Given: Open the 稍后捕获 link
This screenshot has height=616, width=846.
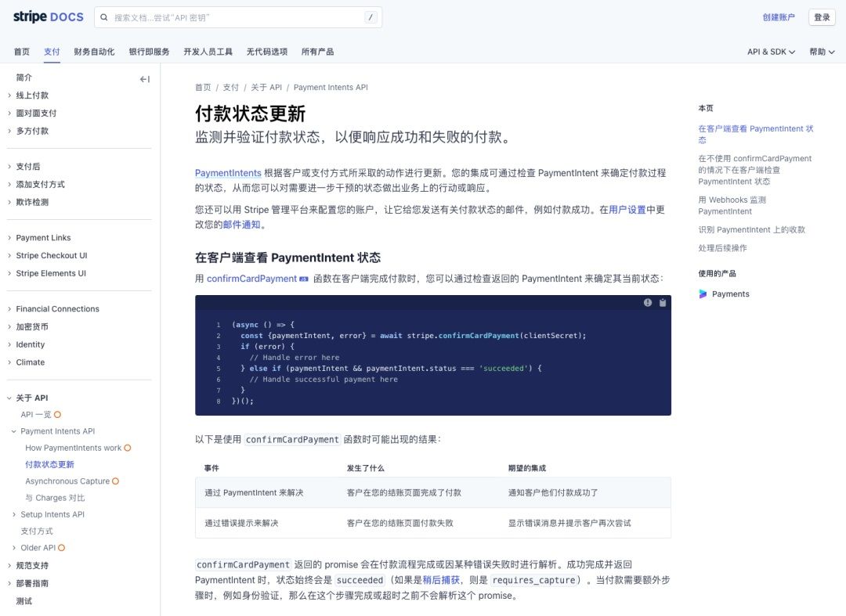Looking at the screenshot, I should tap(441, 580).
